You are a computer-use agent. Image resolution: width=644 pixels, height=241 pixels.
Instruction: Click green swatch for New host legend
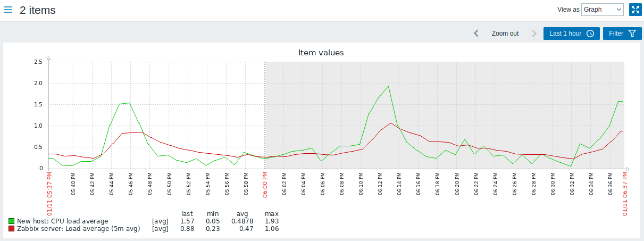click(x=12, y=221)
